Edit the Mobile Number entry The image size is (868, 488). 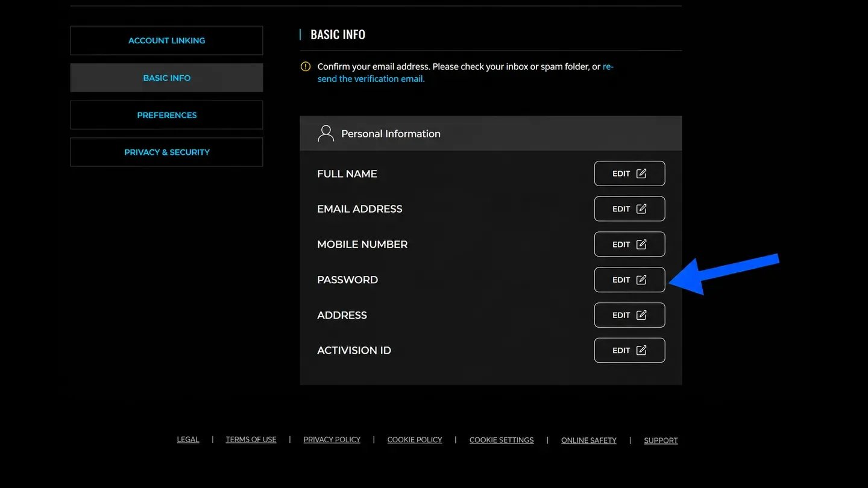[629, 245]
